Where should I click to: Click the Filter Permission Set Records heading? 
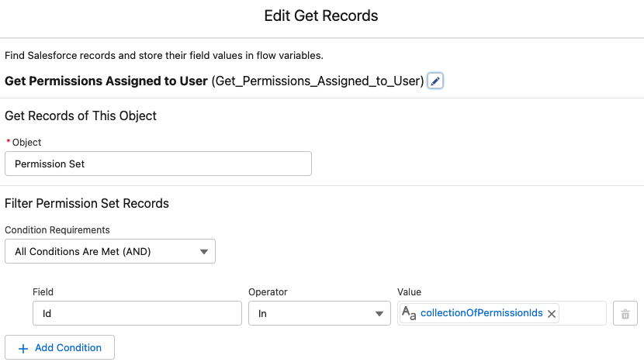(87, 204)
